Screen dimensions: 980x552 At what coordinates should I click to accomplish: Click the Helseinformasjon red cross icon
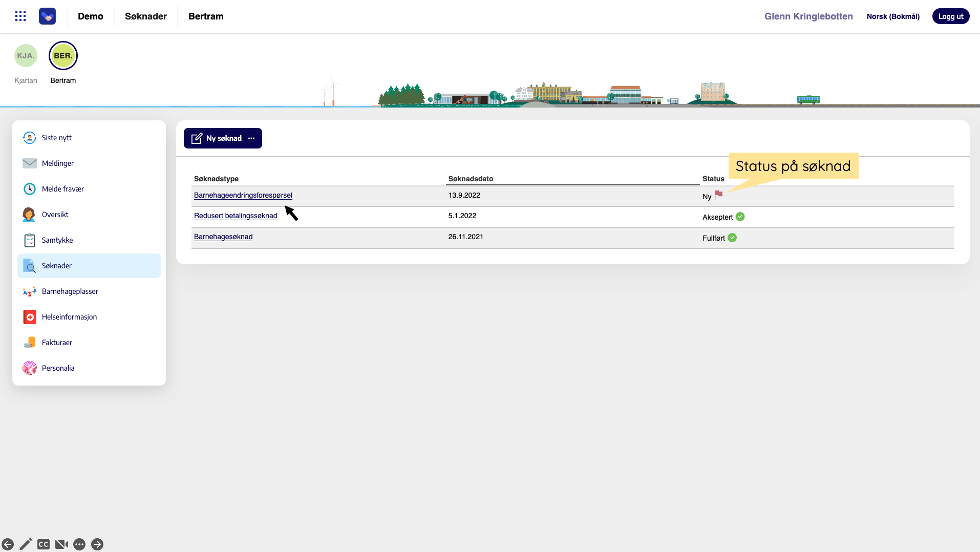click(x=30, y=317)
